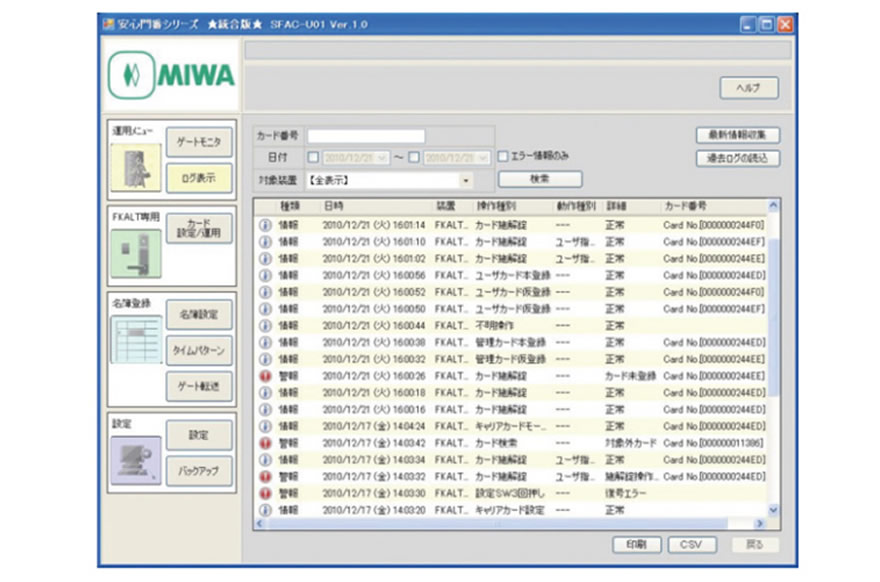880x582 pixels.
Task: Click horizontal scrollbar right arrow
Action: (759, 524)
